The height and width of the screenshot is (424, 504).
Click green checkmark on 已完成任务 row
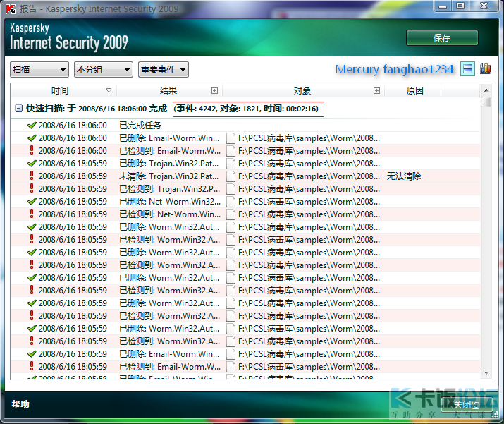(x=32, y=126)
